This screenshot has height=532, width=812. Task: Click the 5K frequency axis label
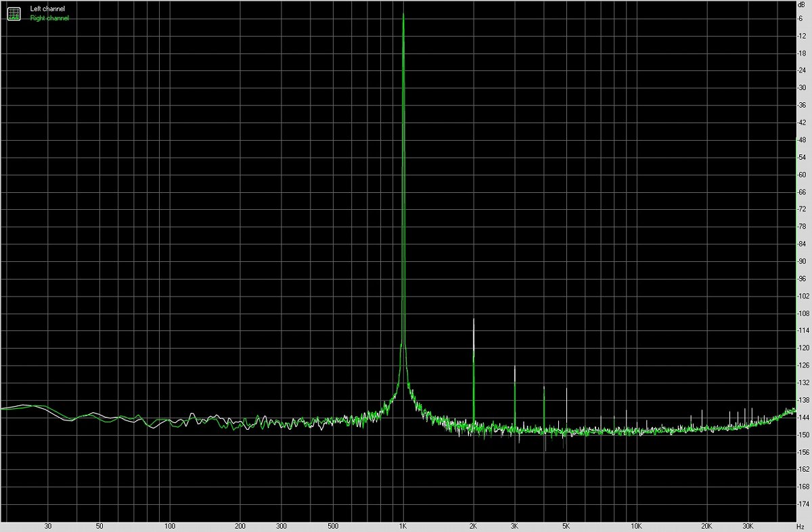point(566,526)
